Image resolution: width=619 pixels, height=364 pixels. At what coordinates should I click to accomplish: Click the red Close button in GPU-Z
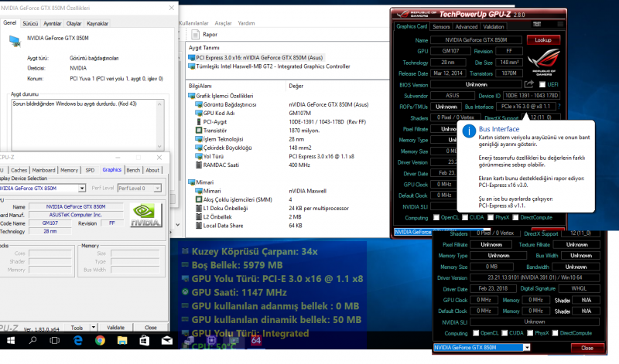click(587, 348)
